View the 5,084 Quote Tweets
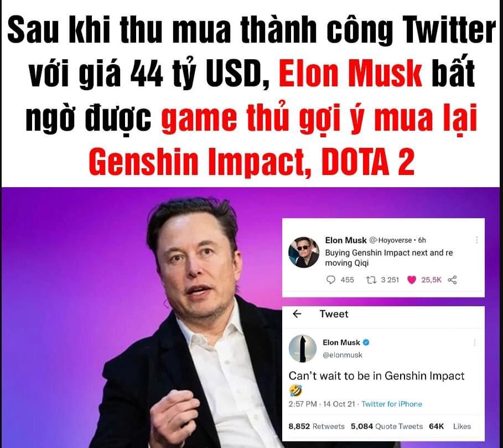The image size is (503, 448). 387,426
